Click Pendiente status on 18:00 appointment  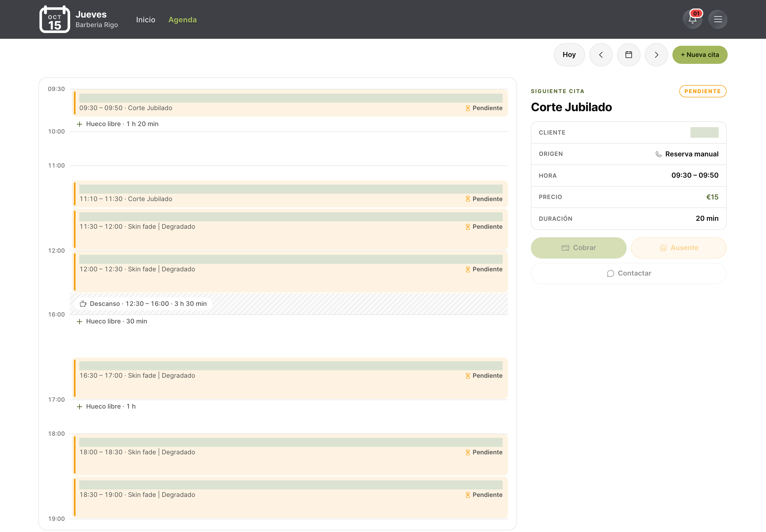[x=484, y=452]
